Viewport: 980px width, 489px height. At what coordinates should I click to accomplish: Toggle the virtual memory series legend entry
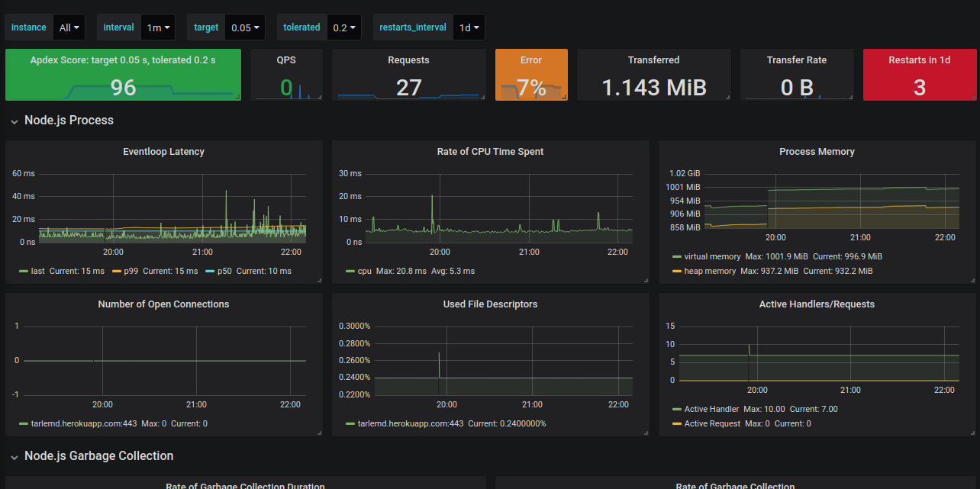[712, 256]
